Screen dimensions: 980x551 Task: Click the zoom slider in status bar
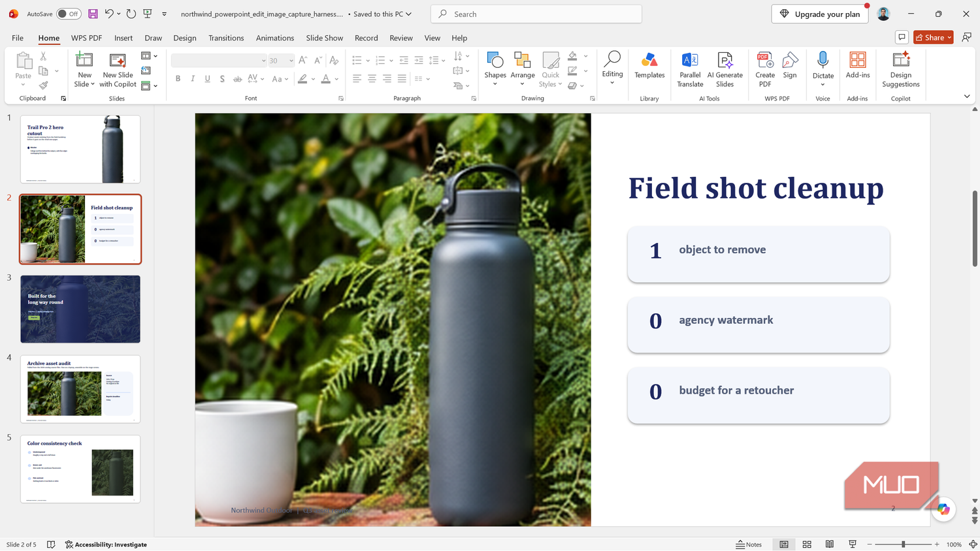(x=904, y=544)
